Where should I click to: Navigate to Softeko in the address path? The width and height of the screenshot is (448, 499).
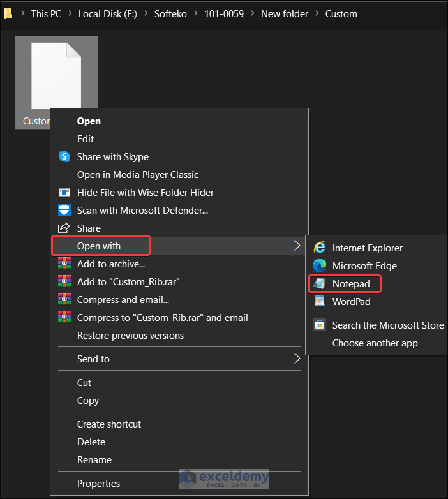[171, 13]
